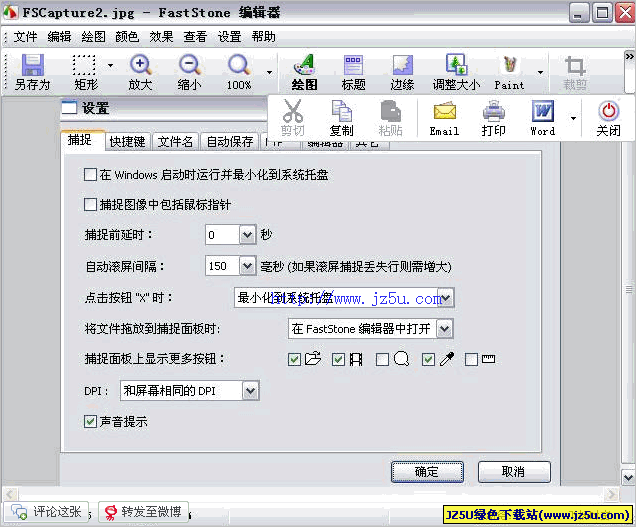Switch to the 快捷键 tab
The width and height of the screenshot is (636, 527).
click(128, 142)
